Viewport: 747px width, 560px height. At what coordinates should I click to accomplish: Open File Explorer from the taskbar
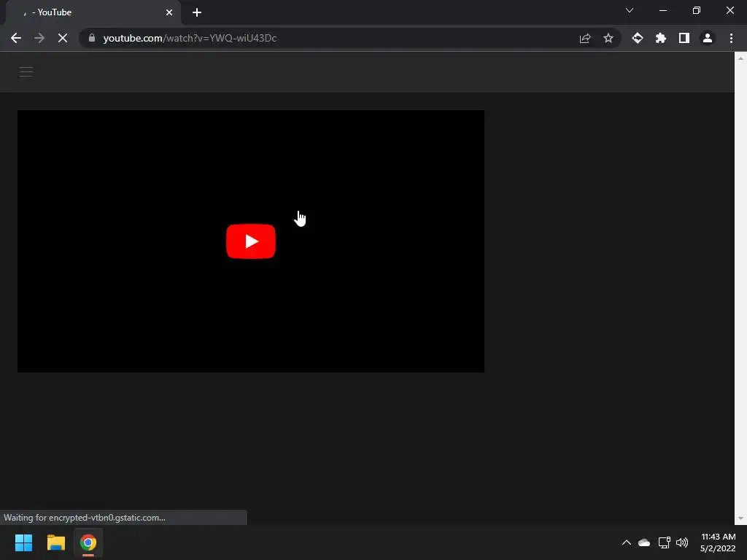pos(55,542)
